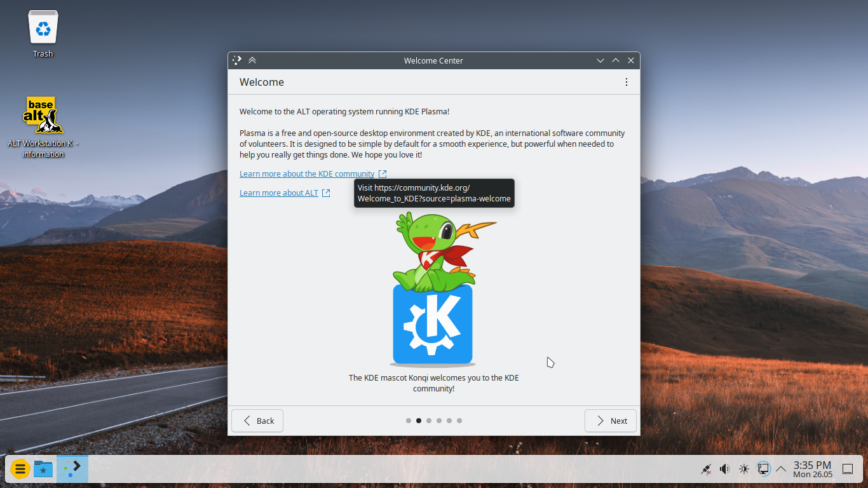Open the audio volume tray icon
The width and height of the screenshot is (868, 488).
pos(724,469)
